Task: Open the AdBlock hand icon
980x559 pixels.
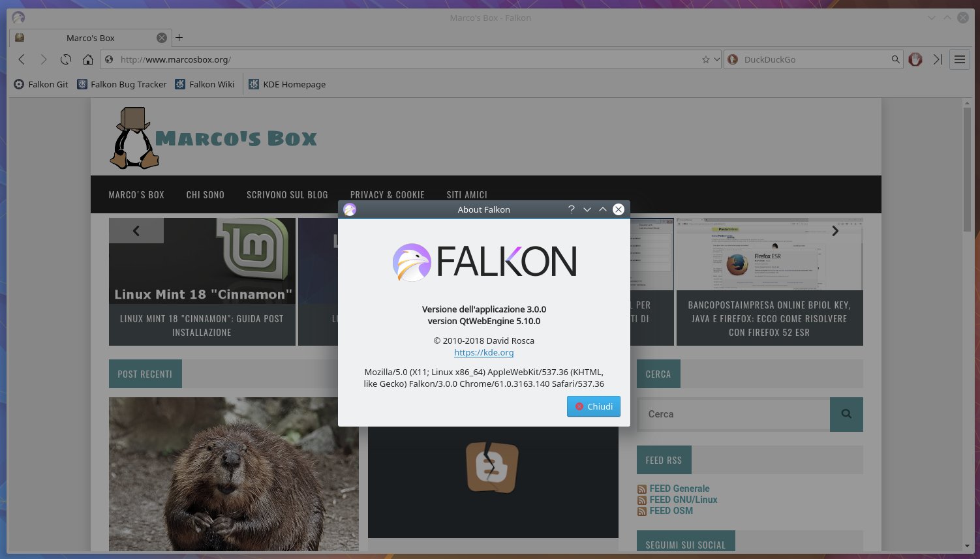Action: 915,59
